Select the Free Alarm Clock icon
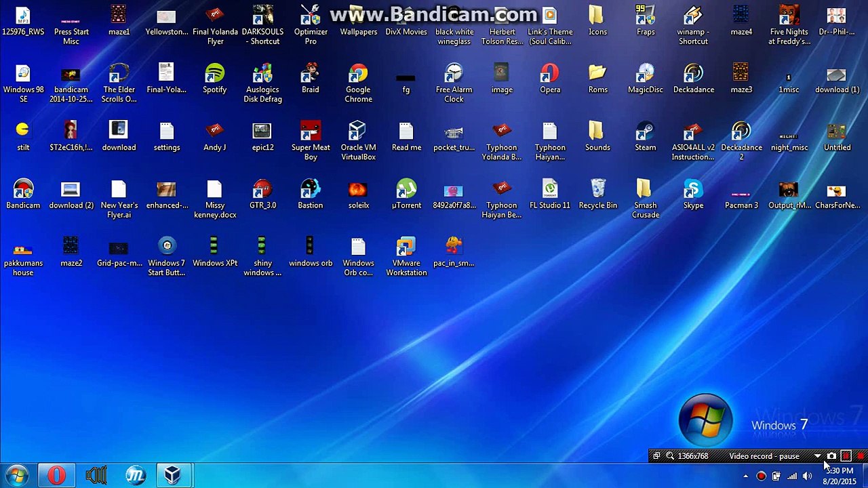The height and width of the screenshot is (488, 868). point(454,83)
